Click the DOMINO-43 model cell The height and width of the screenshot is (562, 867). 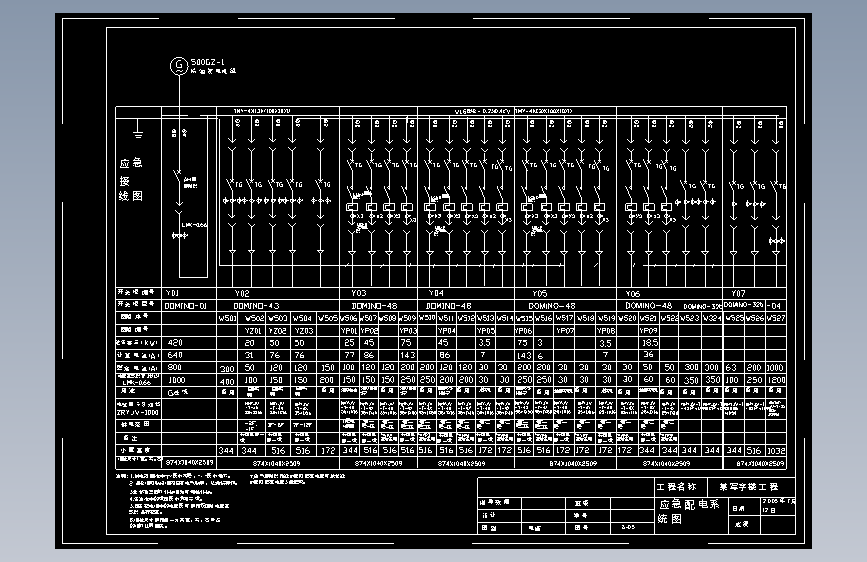(256, 305)
